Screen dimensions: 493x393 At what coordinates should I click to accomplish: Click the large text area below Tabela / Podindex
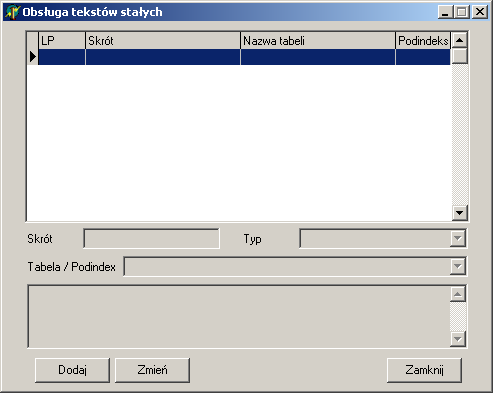(x=239, y=316)
